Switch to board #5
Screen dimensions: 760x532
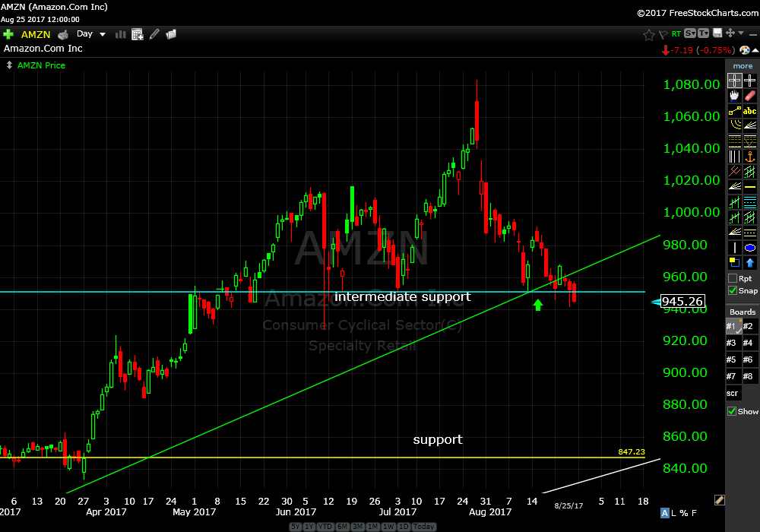point(733,359)
